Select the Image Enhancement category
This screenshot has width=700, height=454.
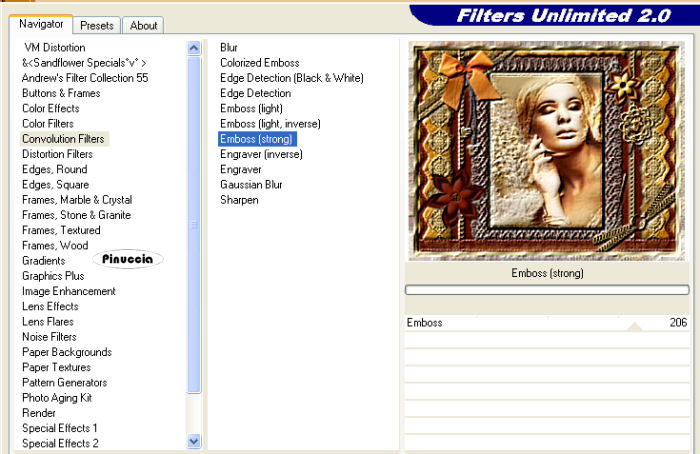pos(69,291)
